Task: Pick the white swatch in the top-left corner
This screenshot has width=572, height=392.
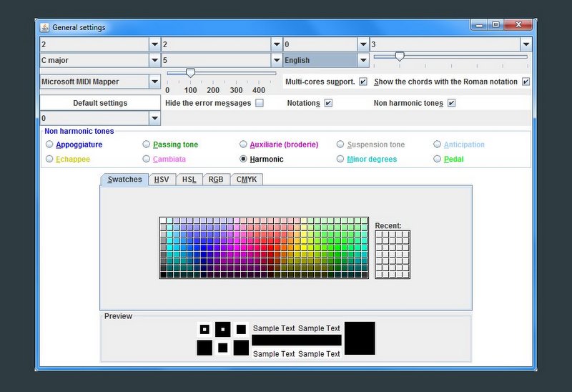Action: (163, 220)
